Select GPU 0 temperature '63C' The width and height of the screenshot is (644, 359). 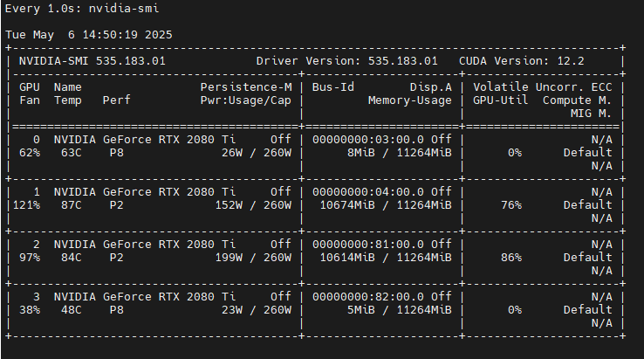(71, 153)
